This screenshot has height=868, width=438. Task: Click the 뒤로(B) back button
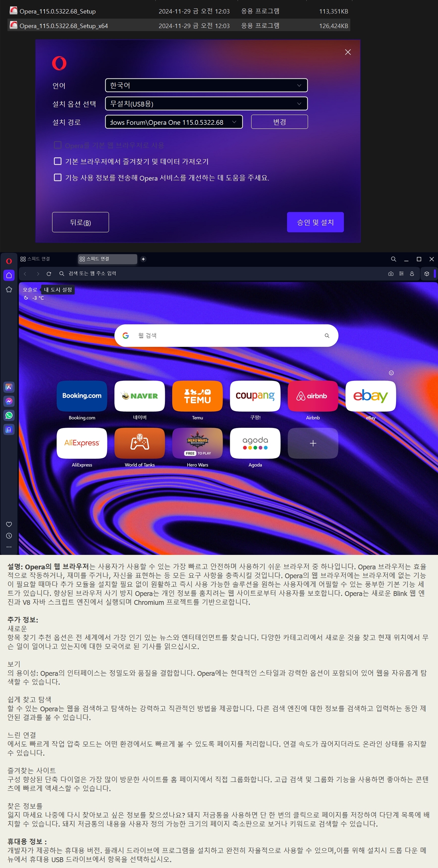(x=81, y=222)
